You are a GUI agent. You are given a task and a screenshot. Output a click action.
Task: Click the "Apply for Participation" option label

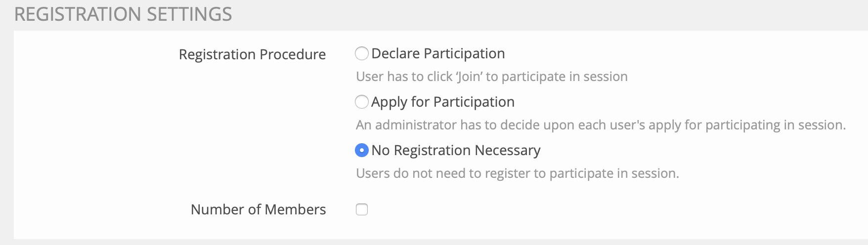point(443,102)
